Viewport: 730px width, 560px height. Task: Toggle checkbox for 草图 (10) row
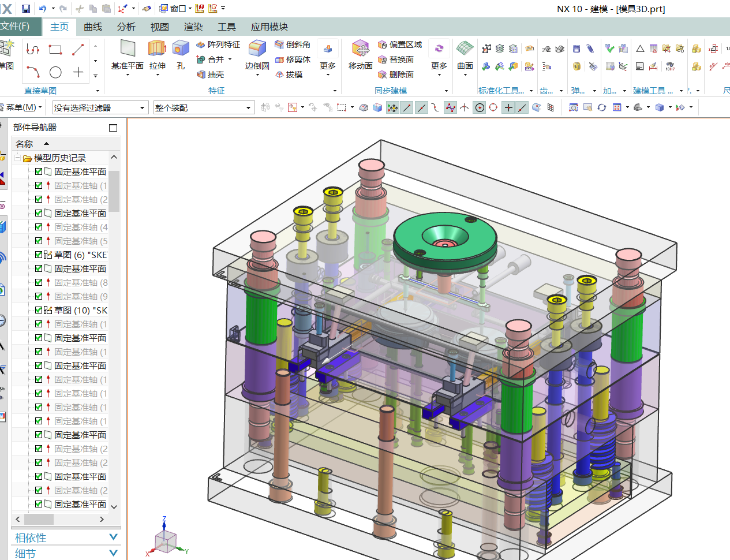click(39, 310)
